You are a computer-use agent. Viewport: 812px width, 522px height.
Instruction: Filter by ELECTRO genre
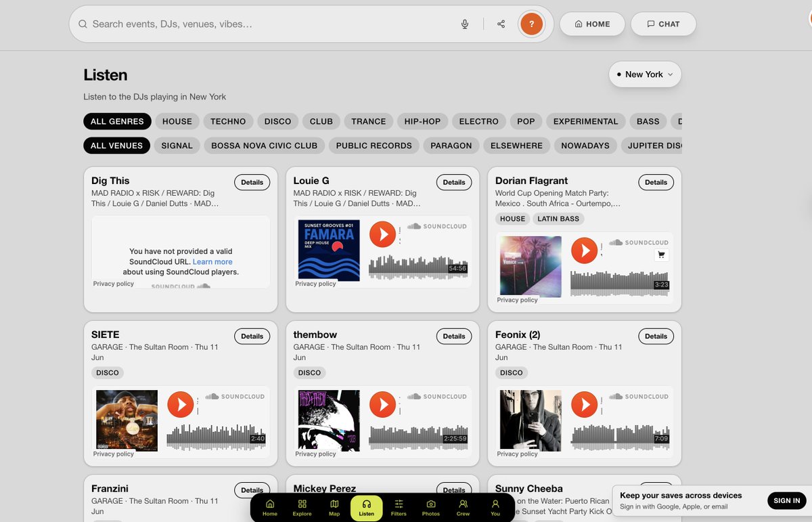478,121
